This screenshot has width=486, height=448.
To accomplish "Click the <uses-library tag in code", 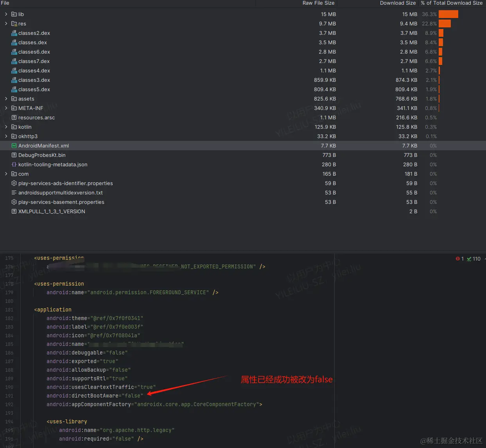I will click(x=67, y=421).
